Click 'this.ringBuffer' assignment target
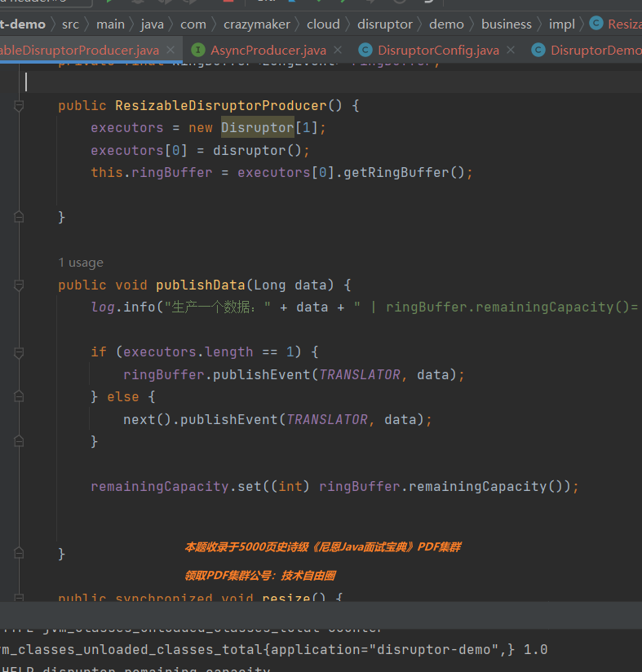The height and width of the screenshot is (672, 642). tap(151, 173)
